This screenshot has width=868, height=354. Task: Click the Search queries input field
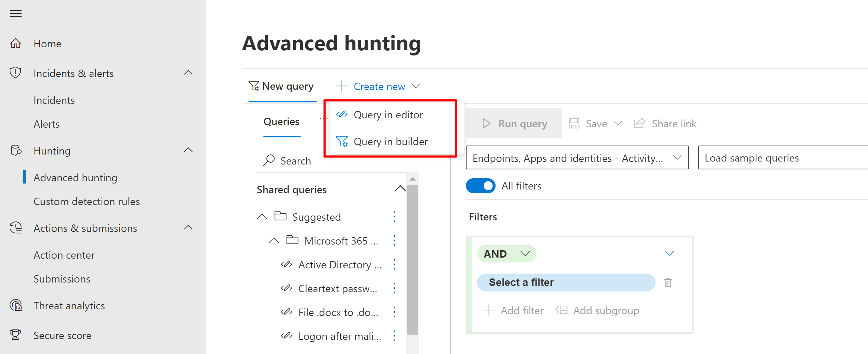296,161
